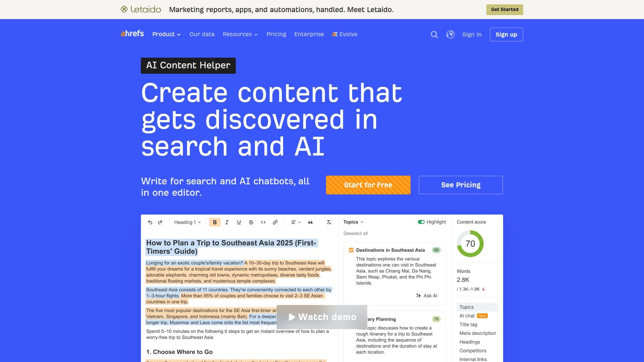Apply underline formatting in the editor
Viewport: 644px width, 362px height.
tap(239, 222)
